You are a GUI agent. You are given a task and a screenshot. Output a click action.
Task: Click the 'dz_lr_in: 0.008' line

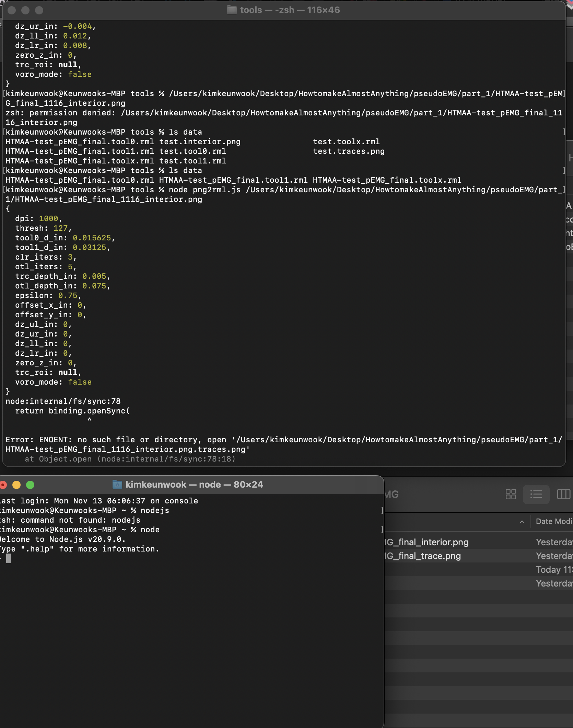[x=53, y=46]
